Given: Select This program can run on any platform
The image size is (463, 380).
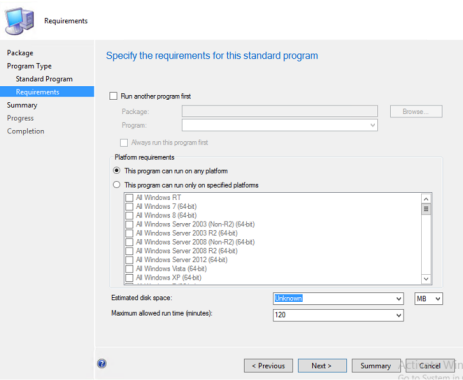Looking at the screenshot, I should [x=116, y=171].
